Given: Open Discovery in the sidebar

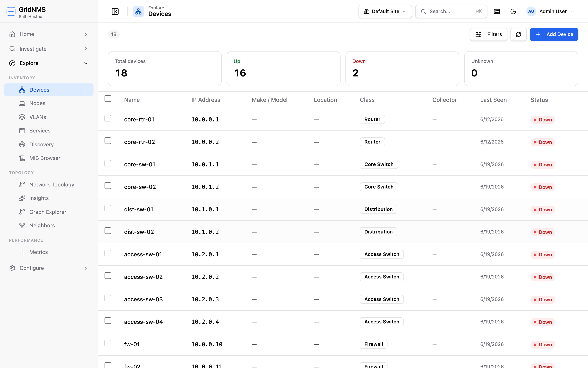Looking at the screenshot, I should [x=49, y=145].
